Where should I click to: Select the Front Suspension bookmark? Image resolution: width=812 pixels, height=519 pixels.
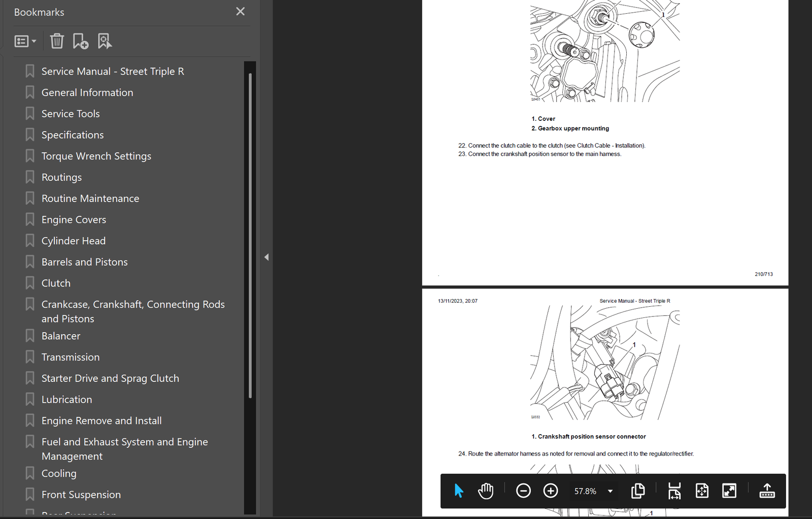81,495
